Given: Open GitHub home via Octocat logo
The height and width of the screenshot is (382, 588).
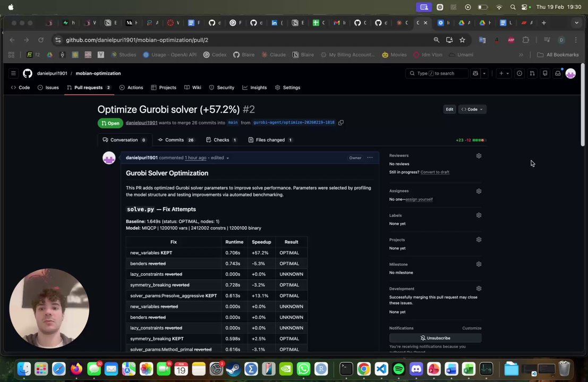Looking at the screenshot, I should 28,73.
